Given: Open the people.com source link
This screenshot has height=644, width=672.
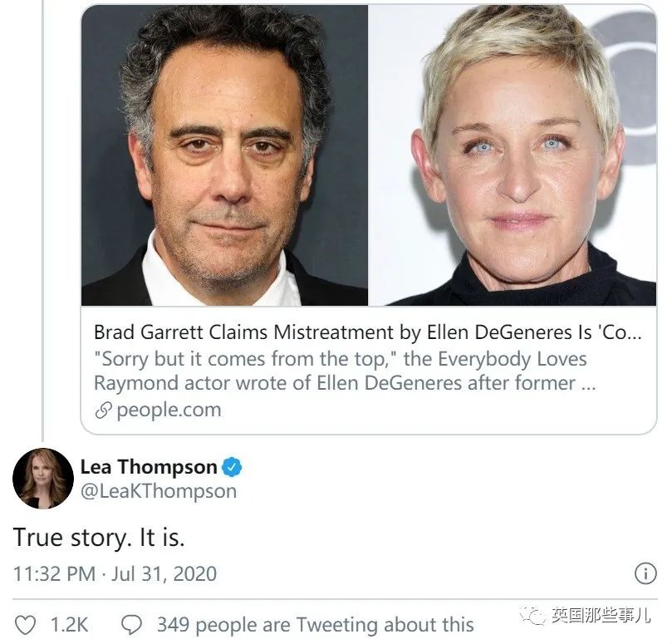Looking at the screenshot, I should (169, 410).
